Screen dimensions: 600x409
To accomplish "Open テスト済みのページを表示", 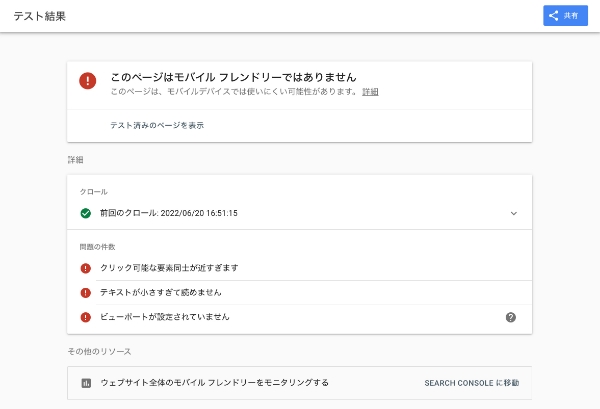I will (x=157, y=125).
